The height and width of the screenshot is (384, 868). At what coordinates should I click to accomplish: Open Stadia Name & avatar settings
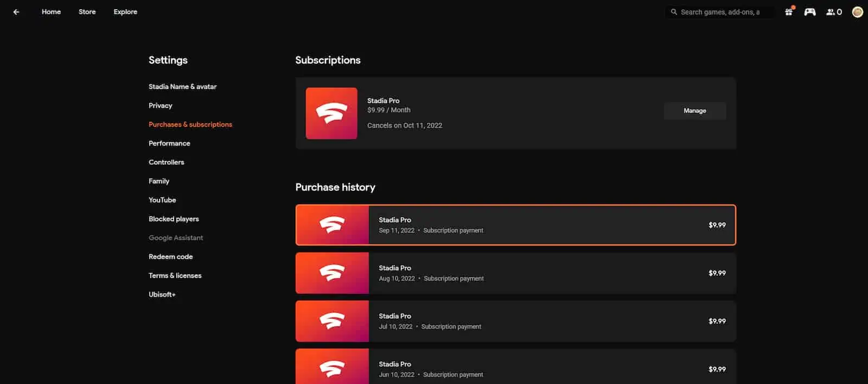[x=183, y=86]
